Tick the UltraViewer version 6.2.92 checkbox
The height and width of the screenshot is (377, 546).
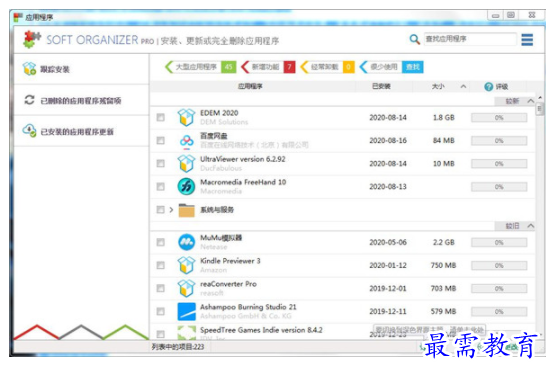tap(161, 163)
